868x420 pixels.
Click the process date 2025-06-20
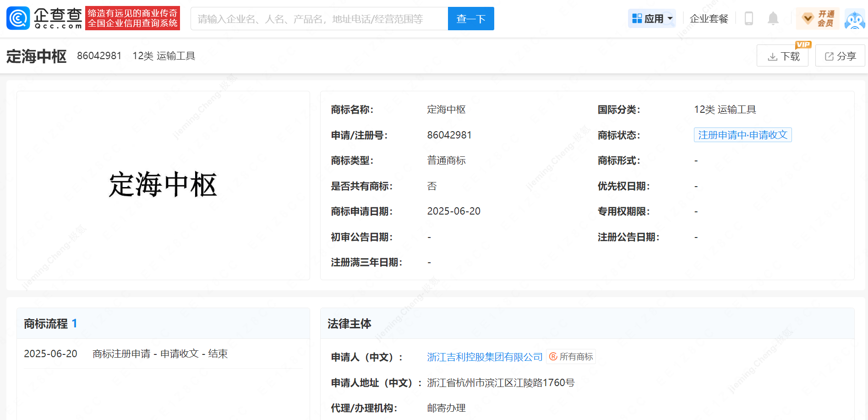(x=50, y=354)
